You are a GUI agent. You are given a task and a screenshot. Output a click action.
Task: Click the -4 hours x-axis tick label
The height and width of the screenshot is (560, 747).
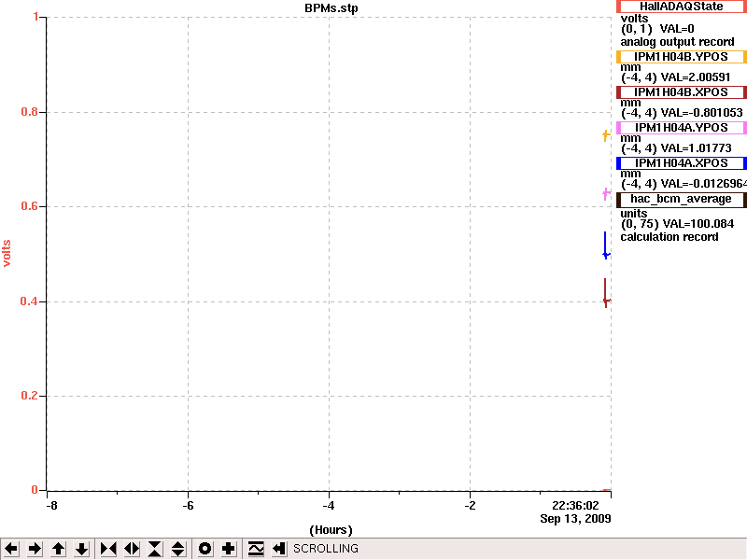click(x=329, y=506)
